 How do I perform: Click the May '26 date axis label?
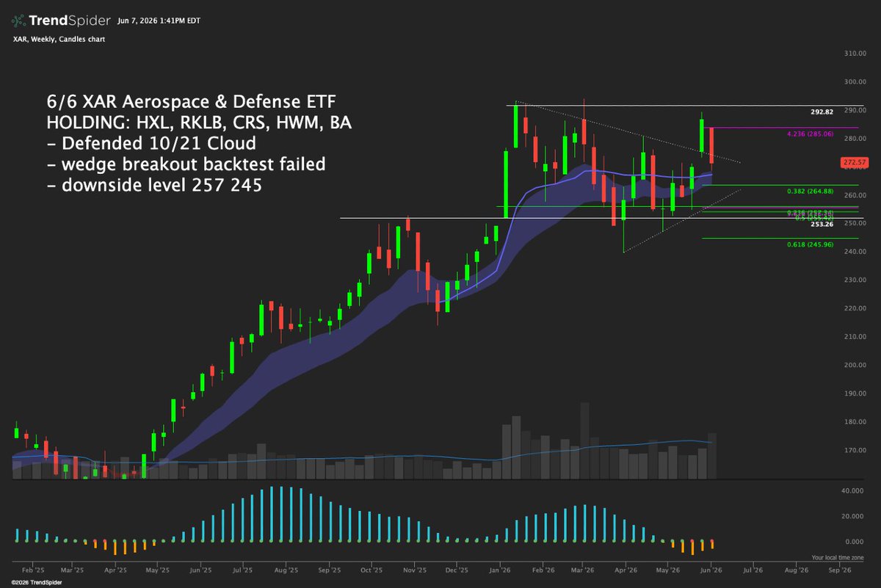pyautogui.click(x=667, y=570)
